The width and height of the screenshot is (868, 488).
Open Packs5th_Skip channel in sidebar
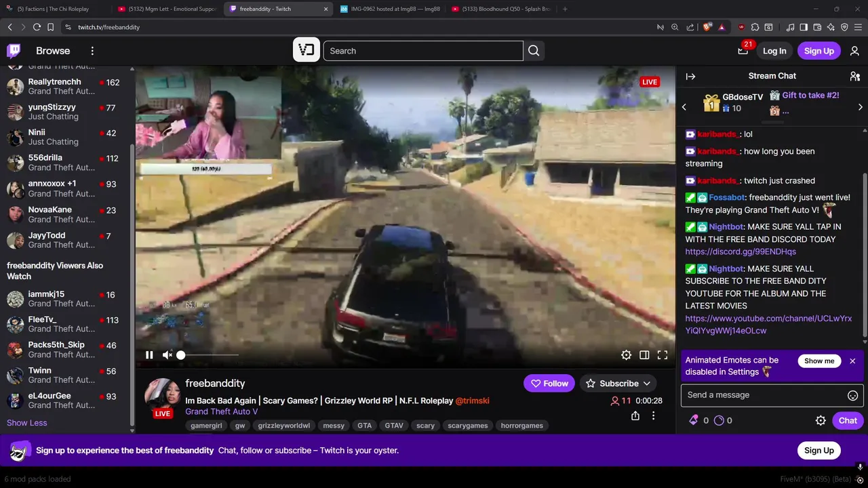point(66,350)
